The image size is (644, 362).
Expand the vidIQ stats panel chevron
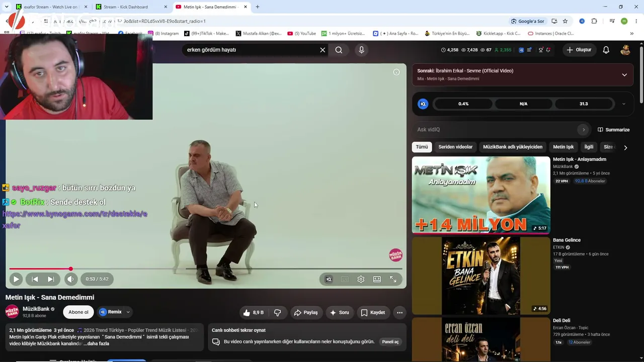624,104
